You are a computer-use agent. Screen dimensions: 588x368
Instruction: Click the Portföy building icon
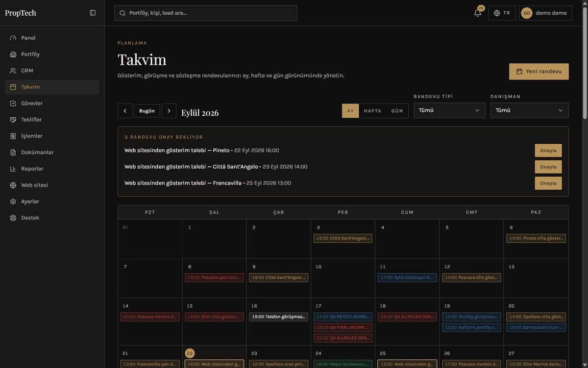[x=13, y=54]
